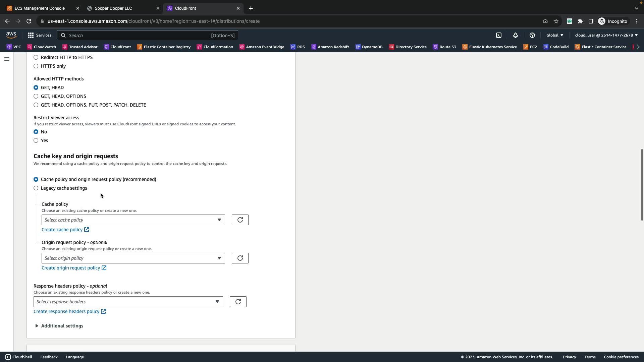Open the Select origin policy dropdown
This screenshot has width=644, height=362.
point(133,258)
